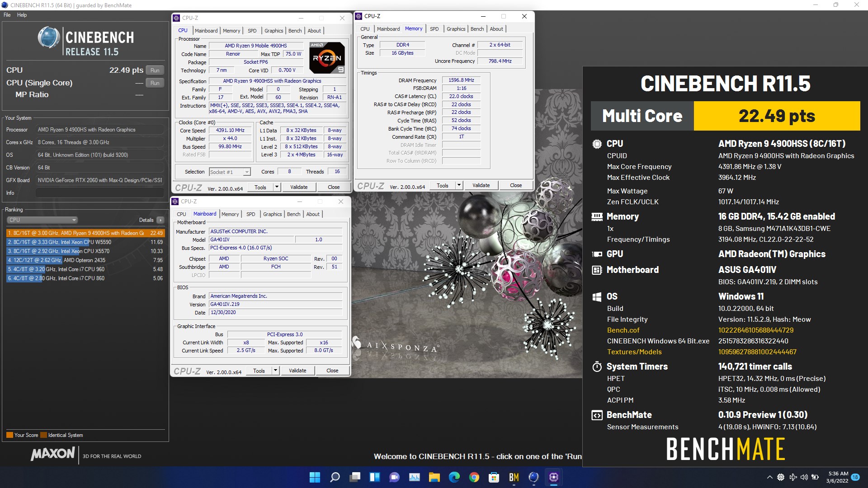Select top ranking row Ryzen 9 4900HS

click(x=85, y=233)
